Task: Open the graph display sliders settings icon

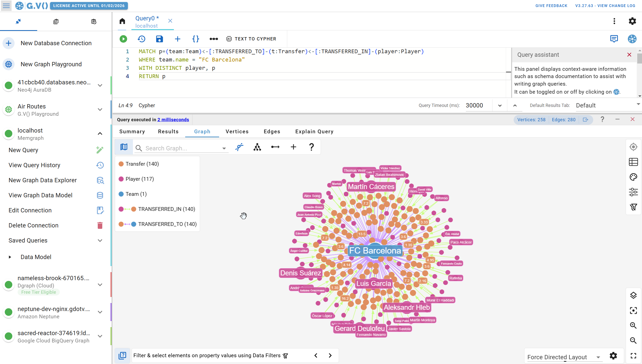Action: (633, 192)
